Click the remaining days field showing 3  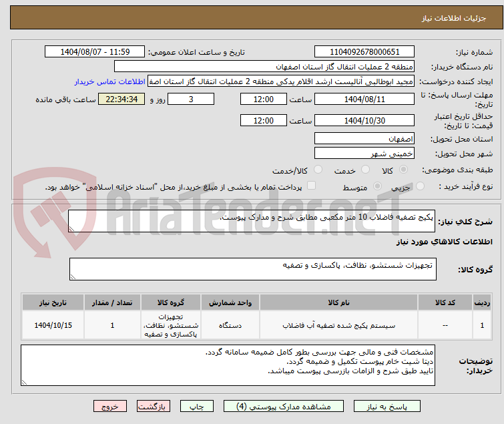point(191,99)
